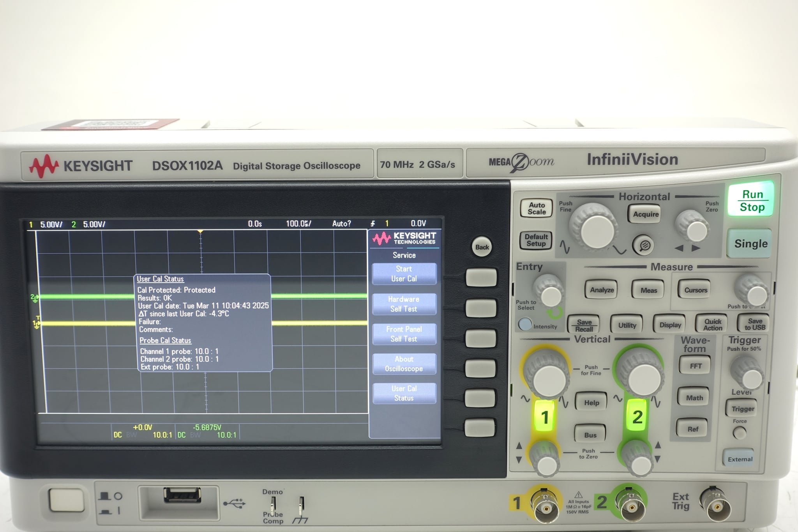Hit the Quick Action key
The width and height of the screenshot is (798, 532).
(712, 324)
